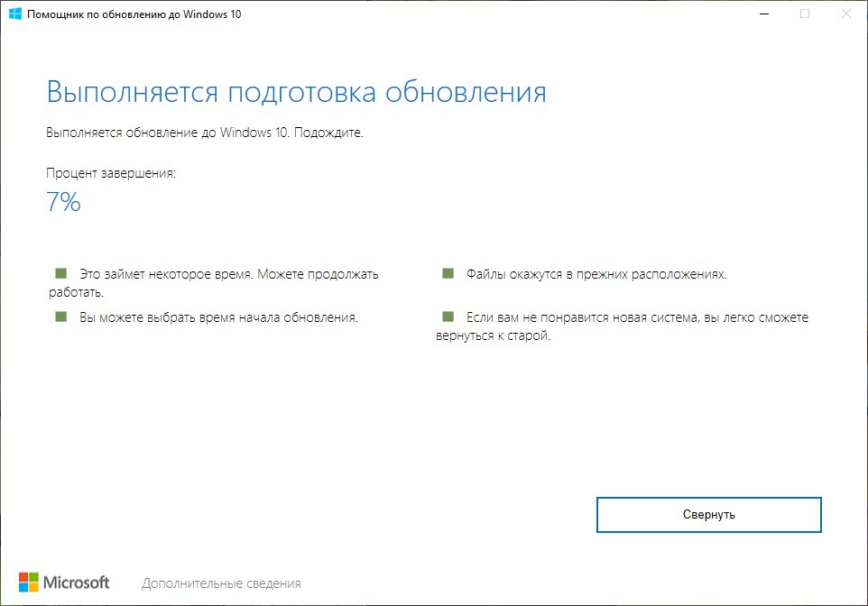Click the title Помощник по обновлению до Windows 10
The width and height of the screenshot is (868, 606).
[x=134, y=14]
